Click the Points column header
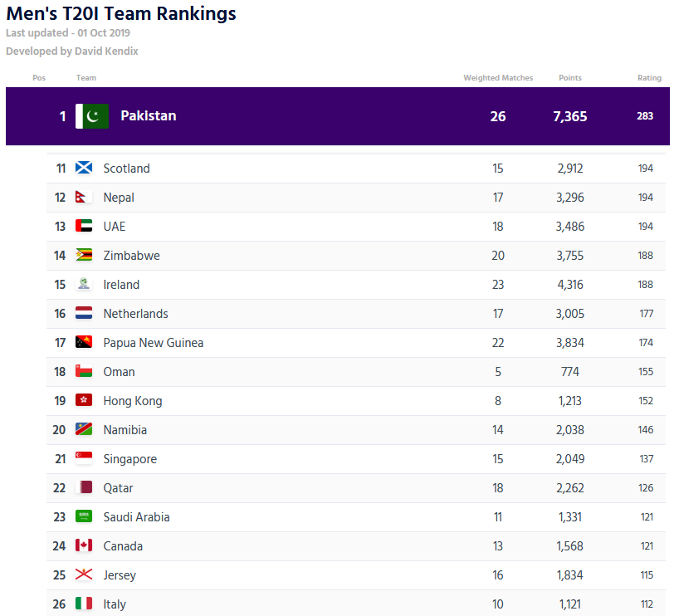Screen dimensions: 674x616 click(x=570, y=78)
